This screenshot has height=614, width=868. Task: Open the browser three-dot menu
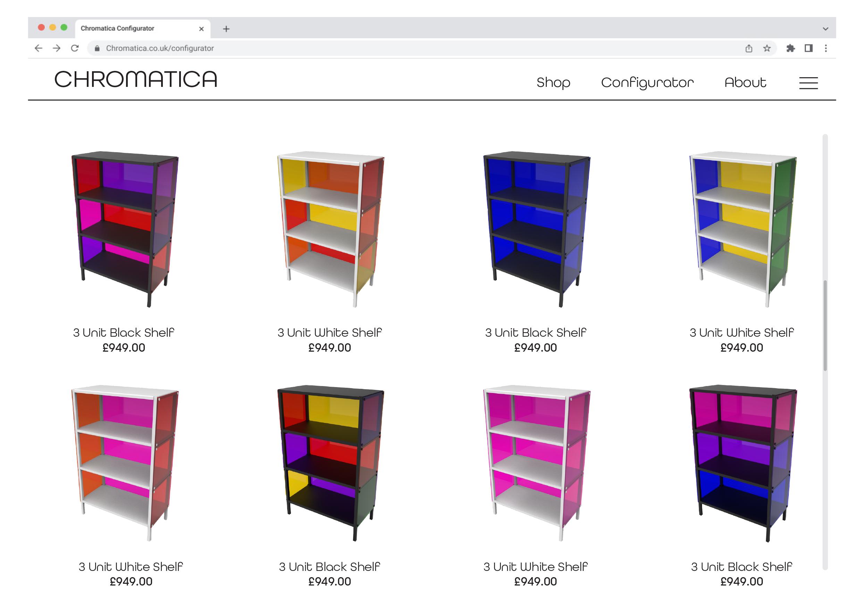(826, 48)
